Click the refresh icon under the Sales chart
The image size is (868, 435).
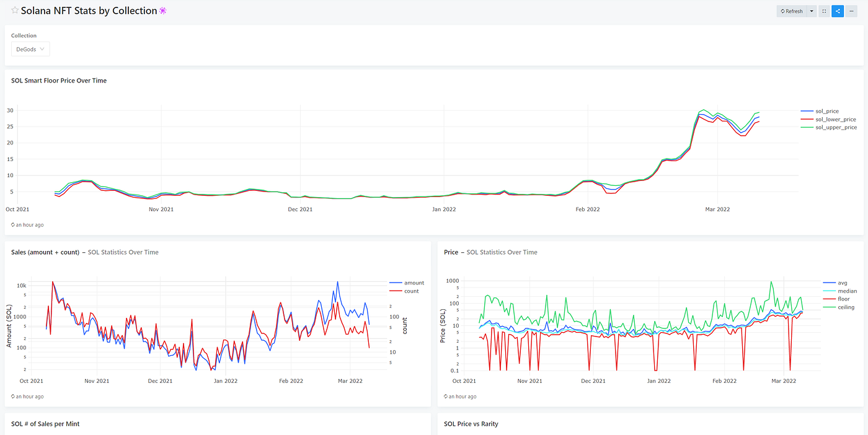13,397
